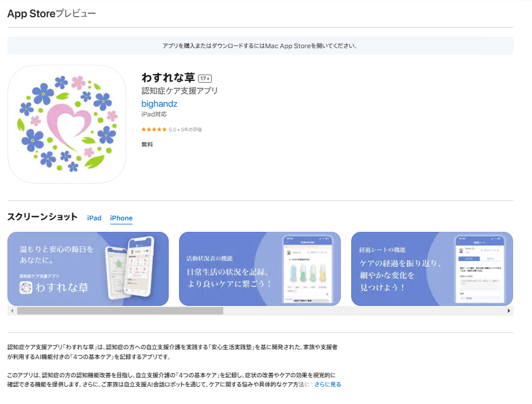Click the わすれな草 app title heading
The image size is (532, 404).
(x=168, y=77)
